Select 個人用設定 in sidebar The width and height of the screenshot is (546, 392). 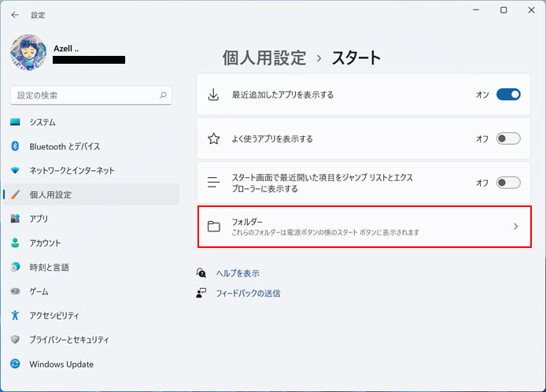click(91, 194)
